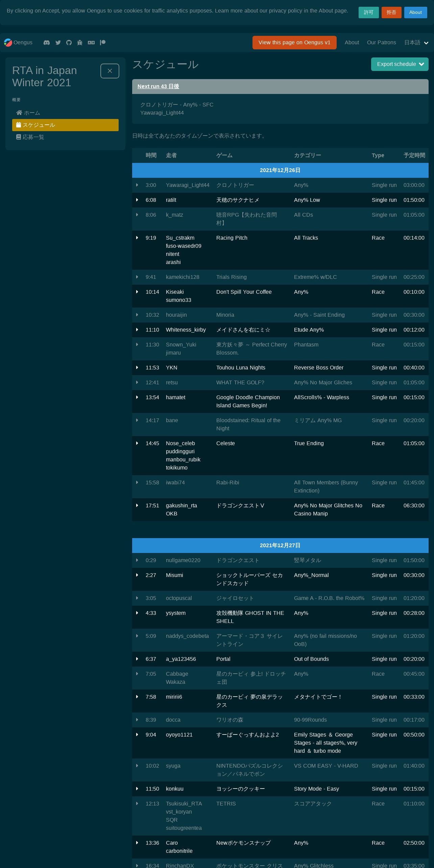Screen dimensions: 434x868
Task: Click About in the navigation bar
Action: coord(352,43)
